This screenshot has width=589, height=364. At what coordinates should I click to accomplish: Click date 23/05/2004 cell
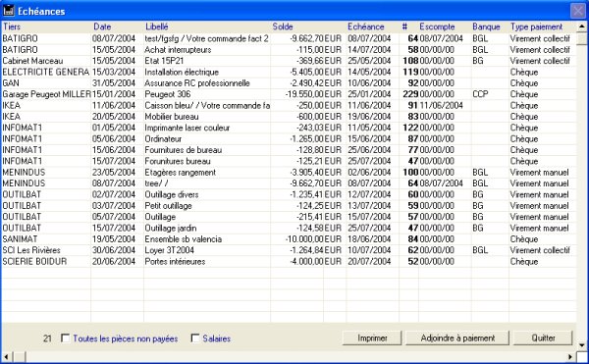(x=114, y=173)
